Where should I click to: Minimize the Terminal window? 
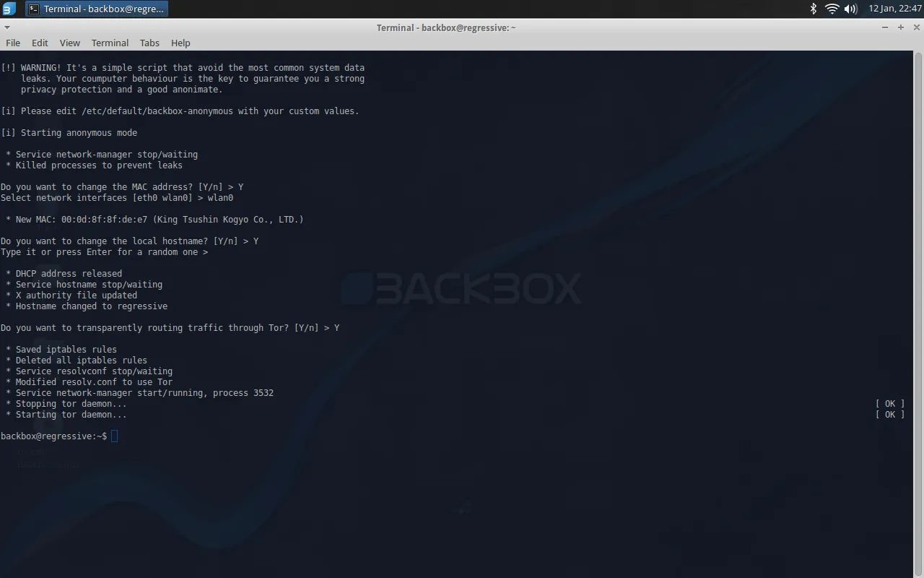click(x=885, y=27)
